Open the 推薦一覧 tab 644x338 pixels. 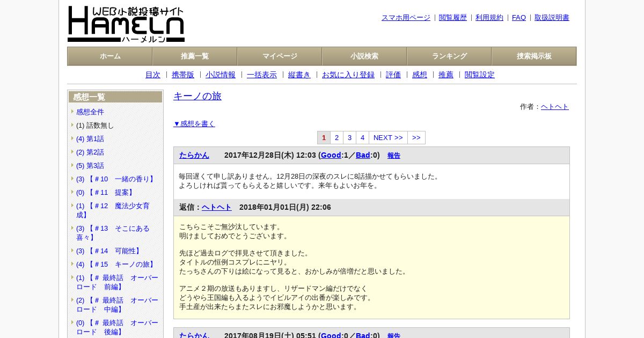coord(195,56)
